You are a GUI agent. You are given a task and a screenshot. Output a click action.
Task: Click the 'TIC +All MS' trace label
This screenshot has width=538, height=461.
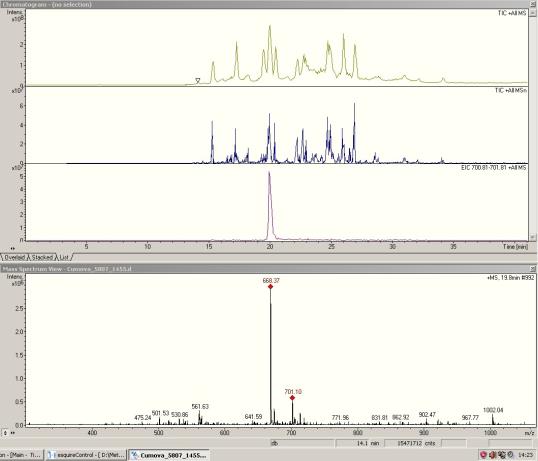pyautogui.click(x=512, y=13)
